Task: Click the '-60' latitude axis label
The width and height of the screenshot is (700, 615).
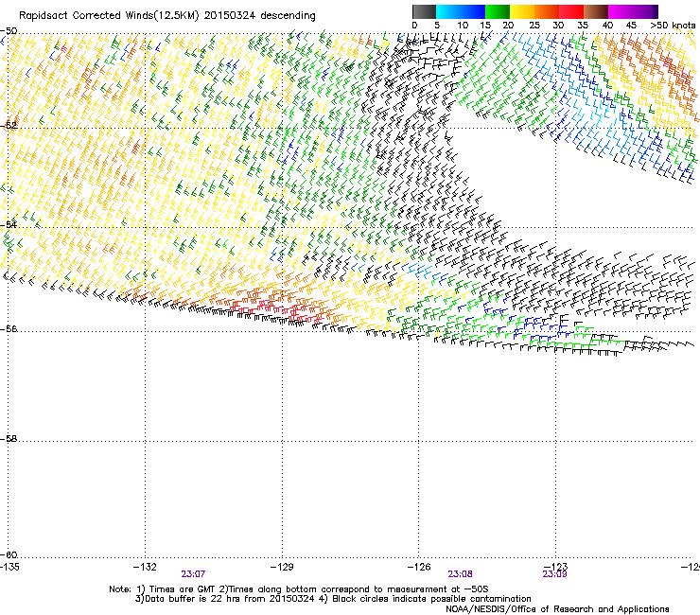Action: tap(9, 555)
